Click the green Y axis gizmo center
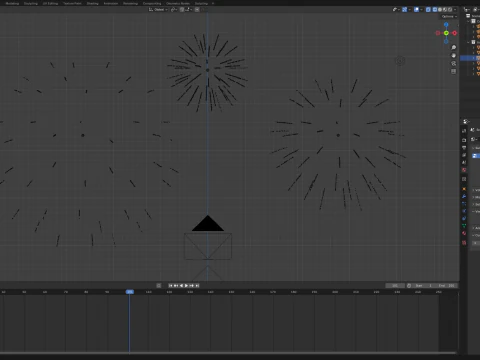 tap(446, 33)
